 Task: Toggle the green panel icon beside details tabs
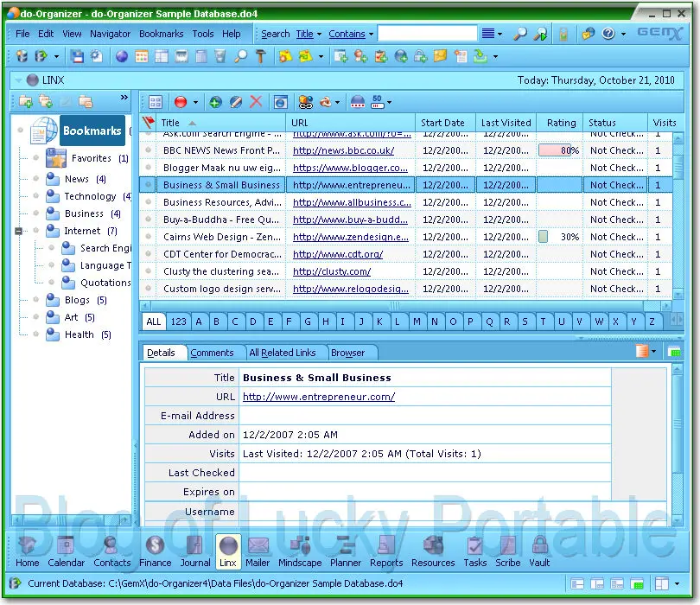coord(674,352)
